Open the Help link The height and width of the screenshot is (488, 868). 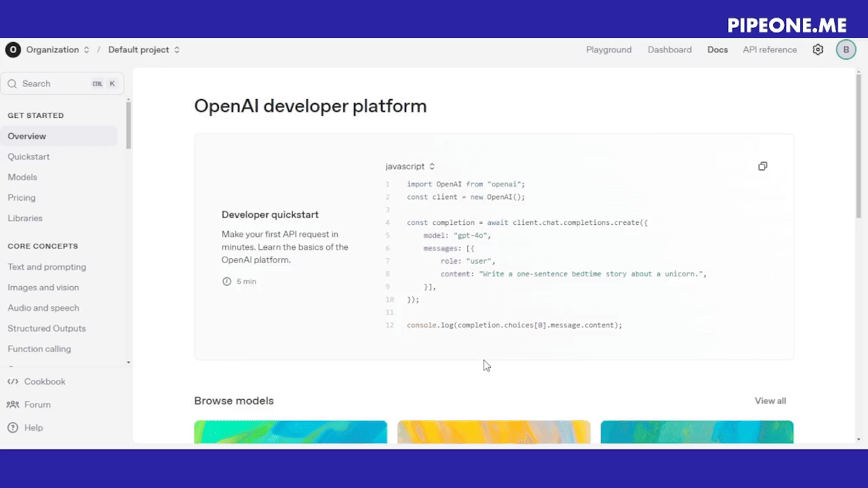click(x=33, y=428)
